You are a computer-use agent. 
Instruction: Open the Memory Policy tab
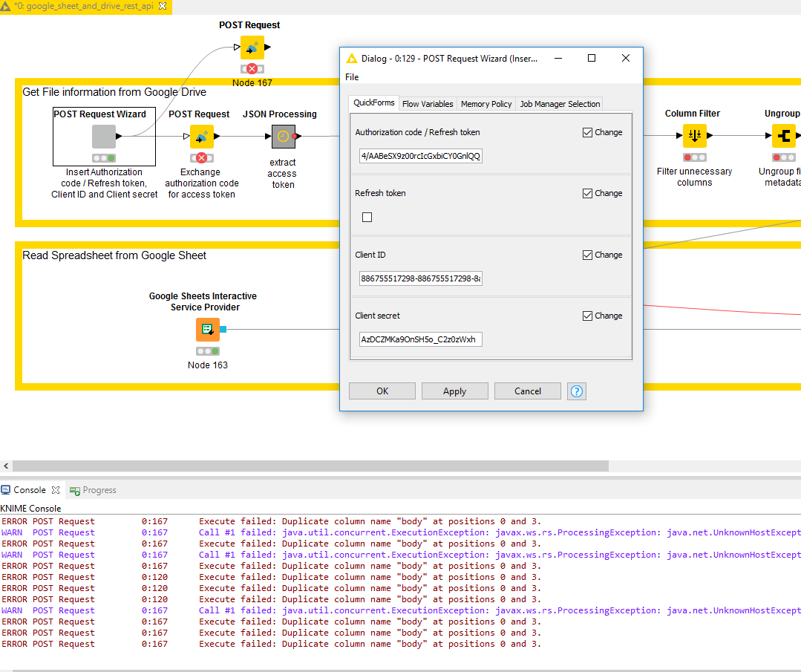coord(486,104)
